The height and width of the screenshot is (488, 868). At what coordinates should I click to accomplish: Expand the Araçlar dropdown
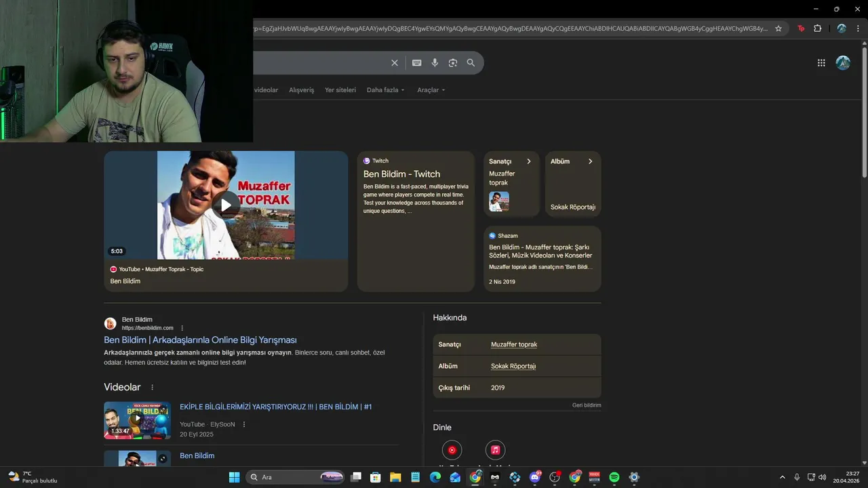pyautogui.click(x=431, y=90)
